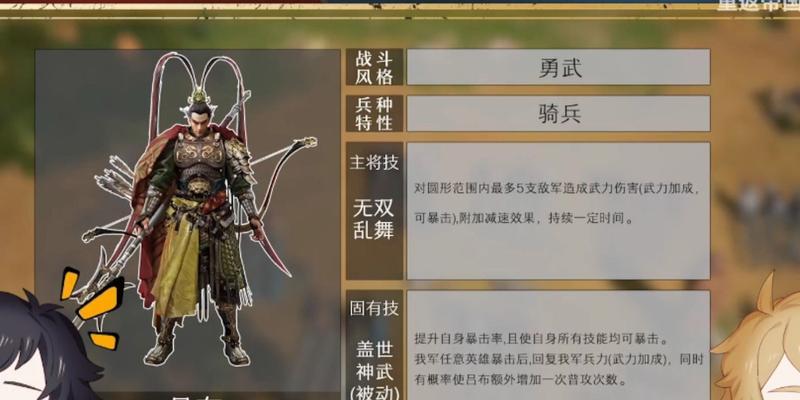The width and height of the screenshot is (800, 400).
Task: Click the 无双乱舞 skill description text
Action: pyautogui.click(x=556, y=203)
